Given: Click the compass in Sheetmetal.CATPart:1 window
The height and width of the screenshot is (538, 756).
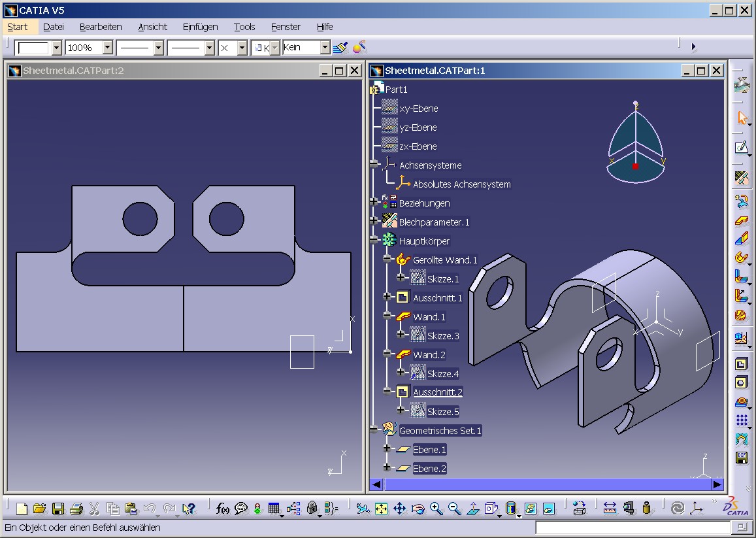Looking at the screenshot, I should click(x=636, y=143).
